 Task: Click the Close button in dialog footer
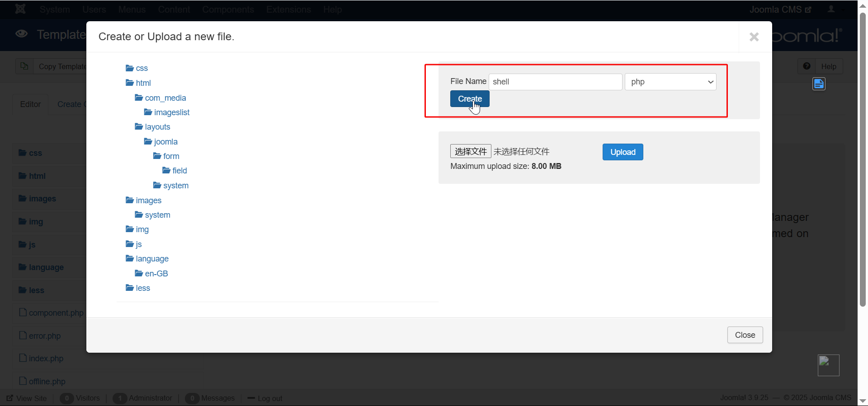click(745, 335)
